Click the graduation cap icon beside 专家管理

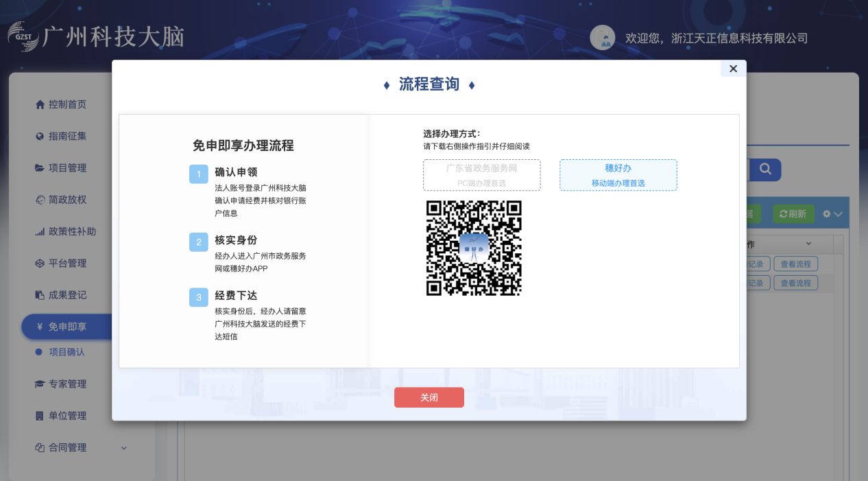click(x=40, y=384)
